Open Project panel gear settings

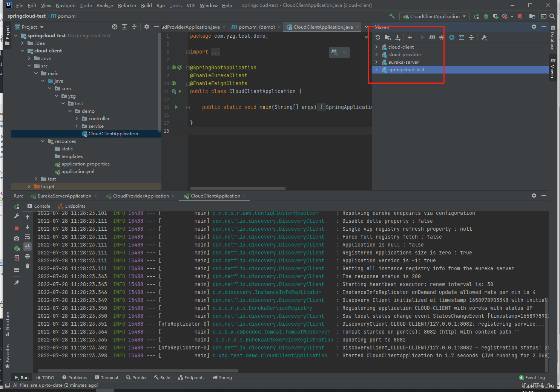147,27
